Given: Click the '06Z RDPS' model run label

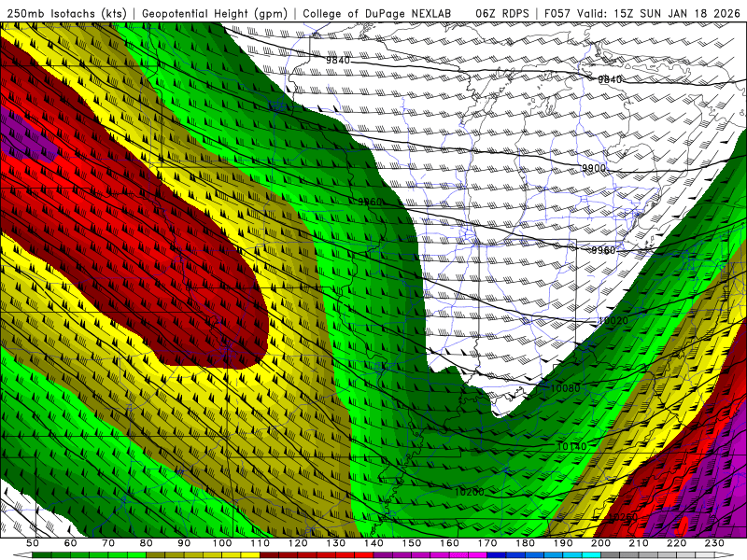Looking at the screenshot, I should 502,14.
